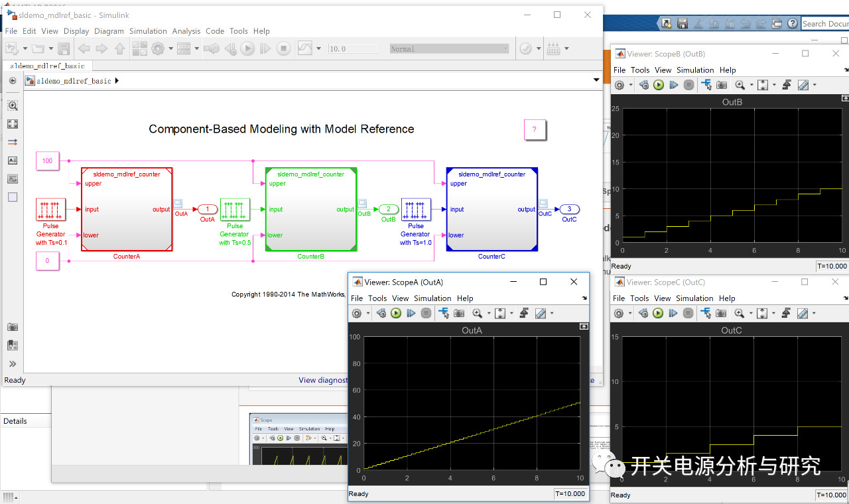Insert annotation from left palette
849x504 pixels.
[x=13, y=160]
